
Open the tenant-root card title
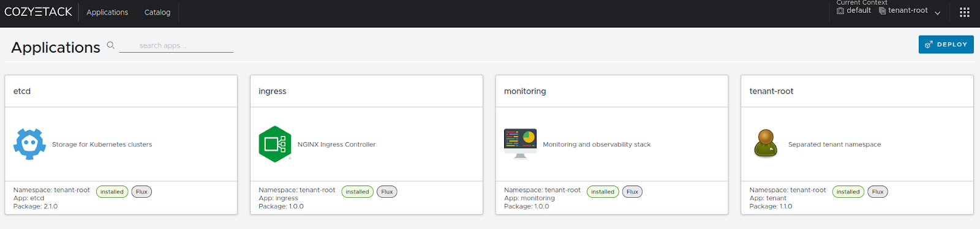(771, 91)
